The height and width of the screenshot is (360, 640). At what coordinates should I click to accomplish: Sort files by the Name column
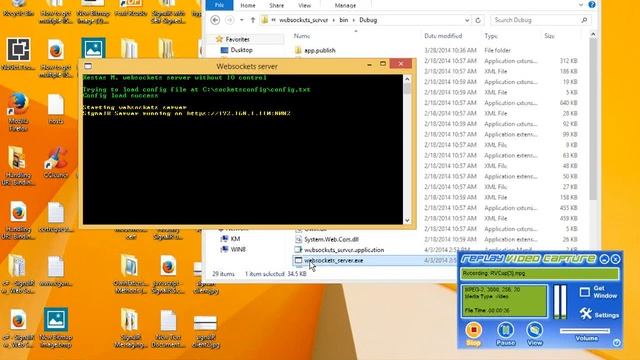(x=302, y=36)
